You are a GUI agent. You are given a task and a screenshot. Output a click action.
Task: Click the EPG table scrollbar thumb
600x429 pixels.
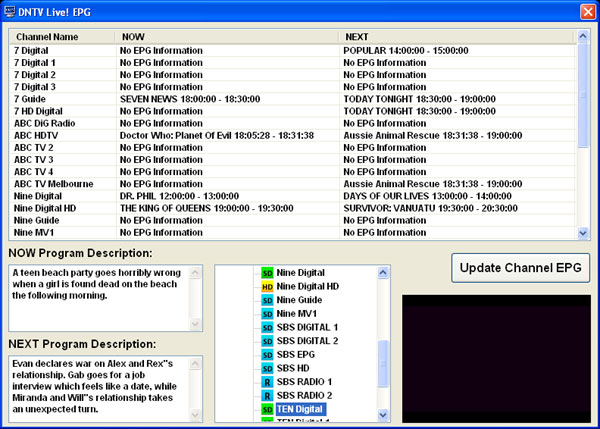[583, 95]
